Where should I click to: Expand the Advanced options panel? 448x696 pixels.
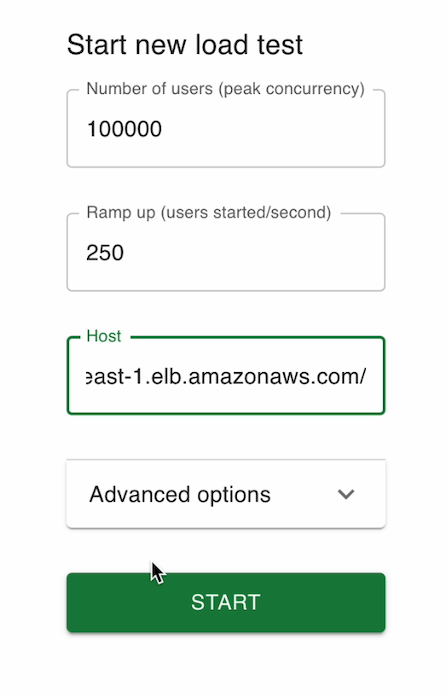coord(226,494)
